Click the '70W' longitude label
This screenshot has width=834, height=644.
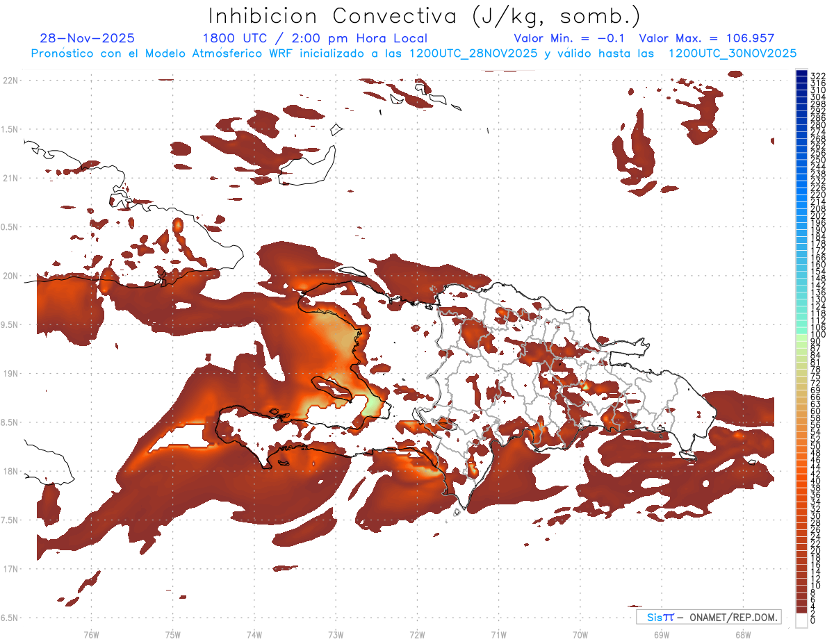580,634
